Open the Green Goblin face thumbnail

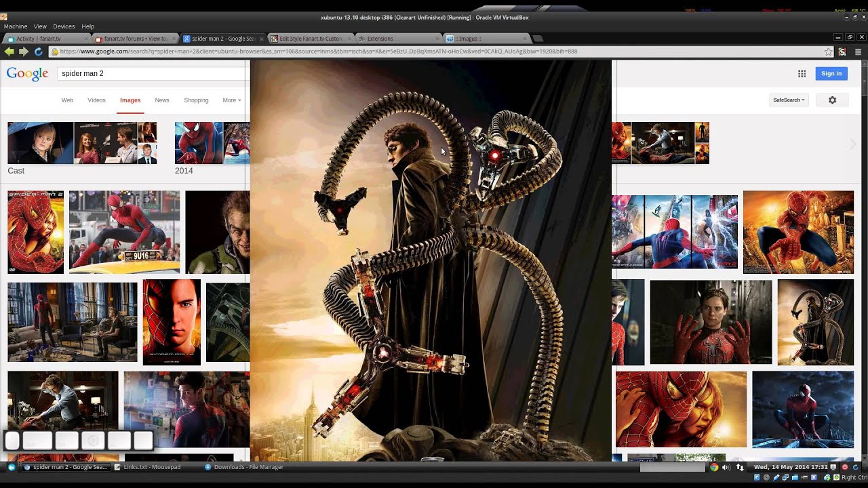click(x=218, y=232)
